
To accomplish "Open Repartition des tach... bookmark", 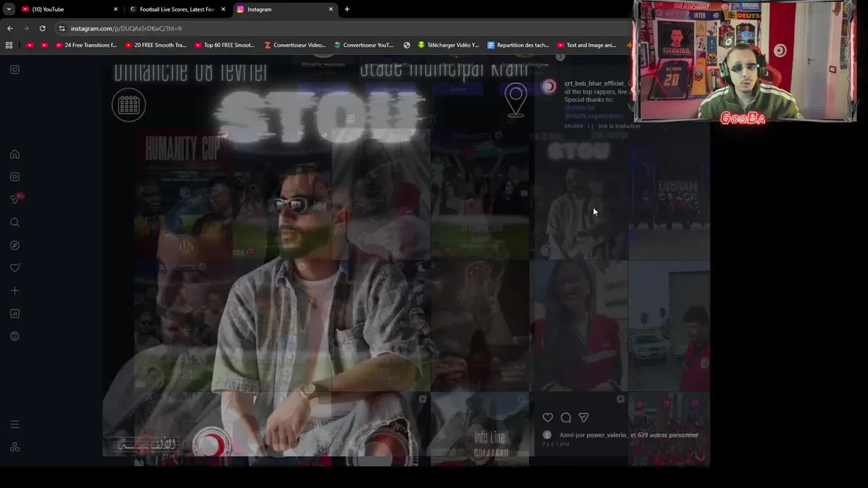I will 519,45.
